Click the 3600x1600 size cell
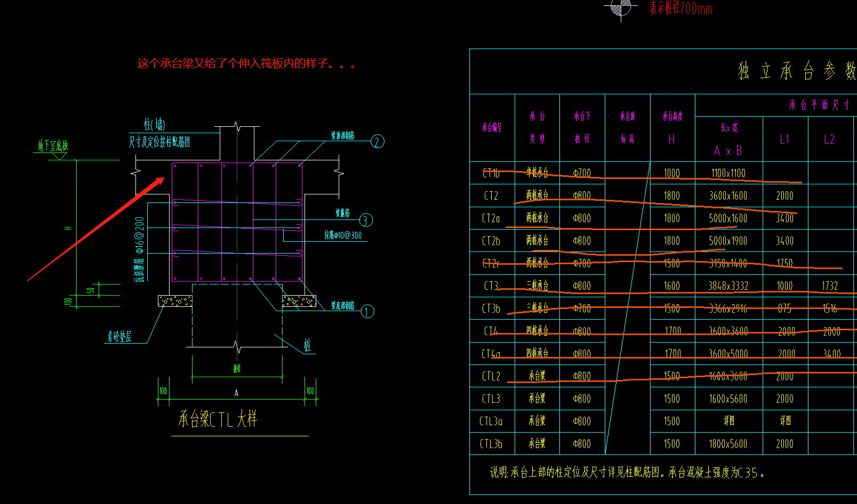Screen dimensions: 857x504 click(728, 196)
